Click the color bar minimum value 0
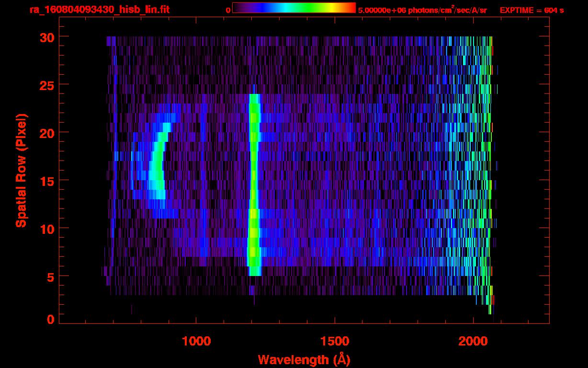 [228, 10]
